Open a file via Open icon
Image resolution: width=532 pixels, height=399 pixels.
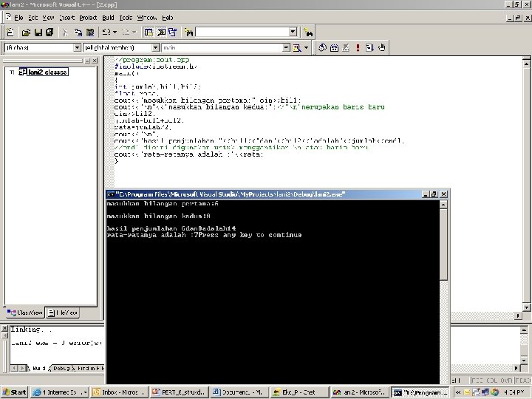point(26,33)
